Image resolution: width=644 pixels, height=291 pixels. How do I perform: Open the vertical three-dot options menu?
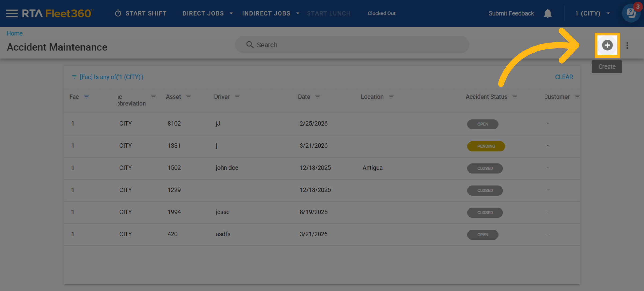click(x=627, y=45)
